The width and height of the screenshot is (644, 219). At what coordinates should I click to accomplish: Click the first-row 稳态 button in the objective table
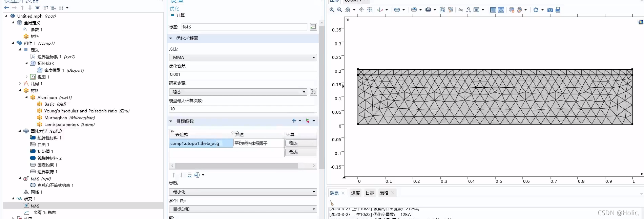(301, 143)
